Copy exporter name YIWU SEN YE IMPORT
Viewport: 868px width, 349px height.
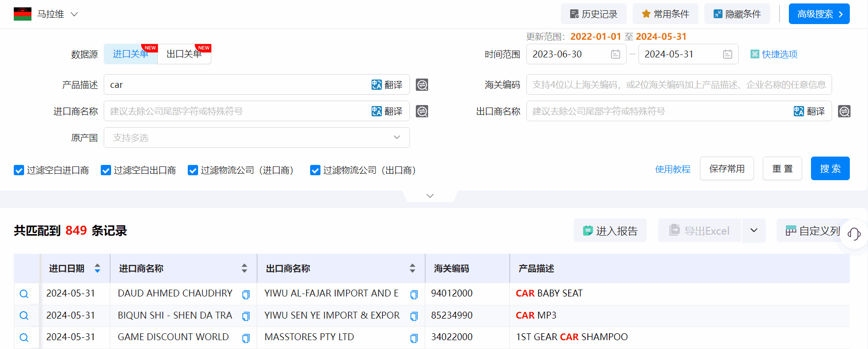414,316
